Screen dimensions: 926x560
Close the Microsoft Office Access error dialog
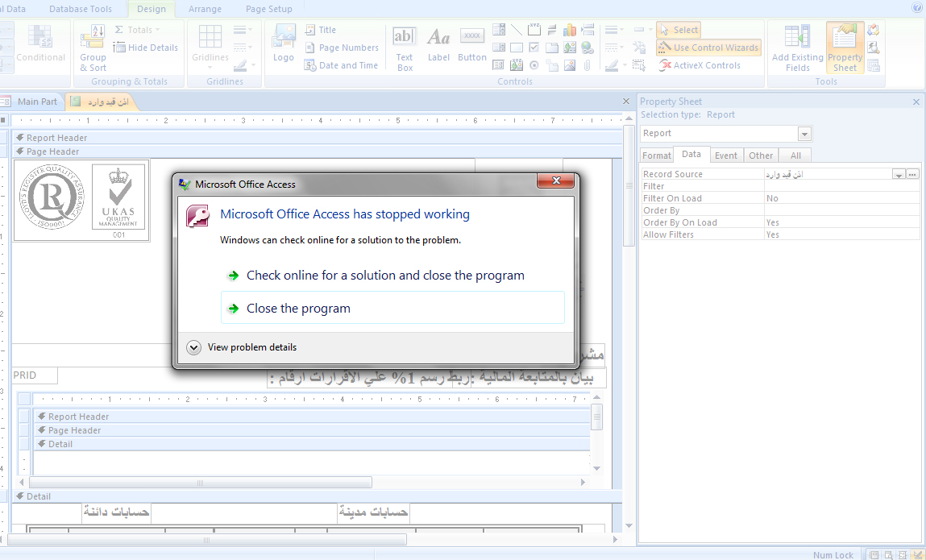click(x=555, y=180)
